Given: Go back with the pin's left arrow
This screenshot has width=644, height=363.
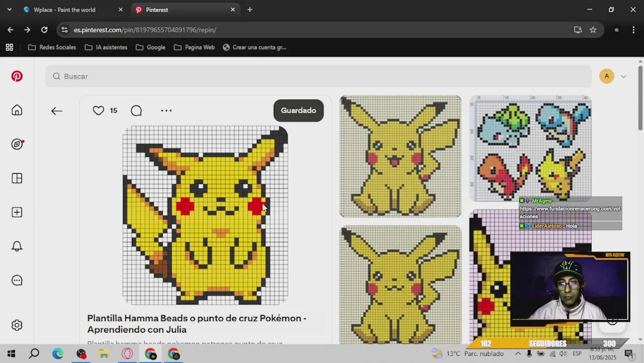Looking at the screenshot, I should (x=56, y=111).
